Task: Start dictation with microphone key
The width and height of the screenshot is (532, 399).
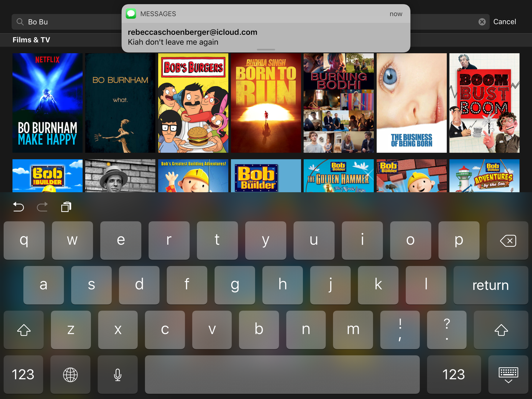Action: 117,375
